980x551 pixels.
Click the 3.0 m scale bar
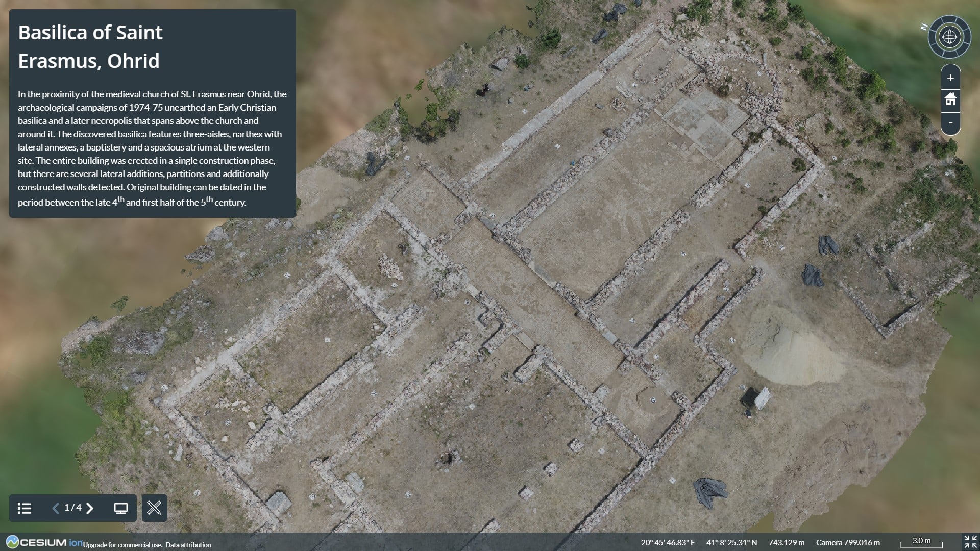click(x=921, y=542)
